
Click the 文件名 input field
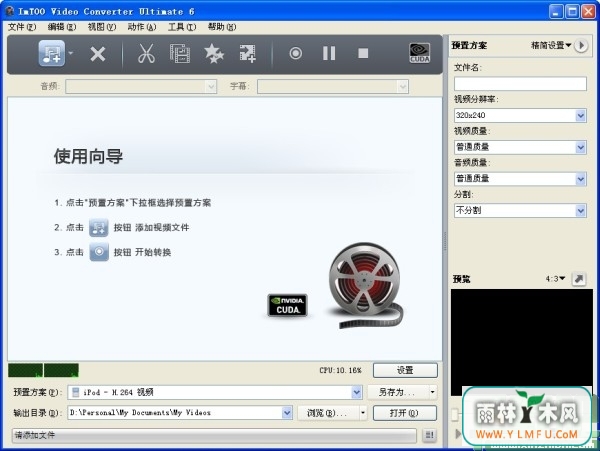[520, 83]
